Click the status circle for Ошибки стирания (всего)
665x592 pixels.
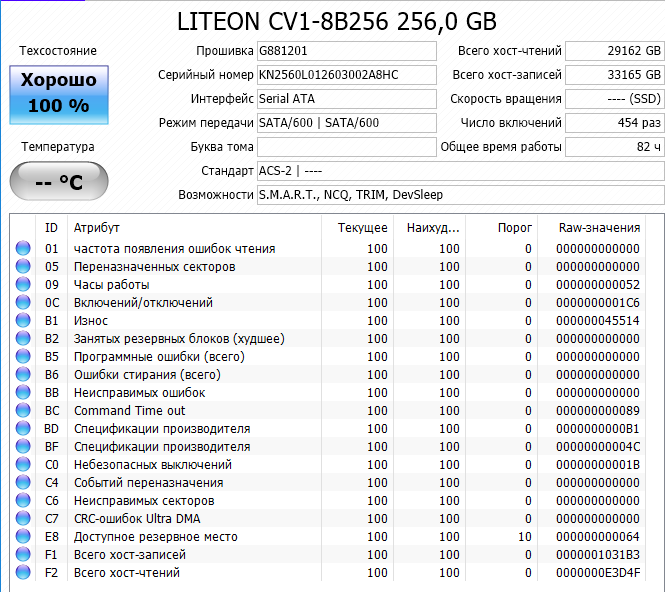point(23,374)
